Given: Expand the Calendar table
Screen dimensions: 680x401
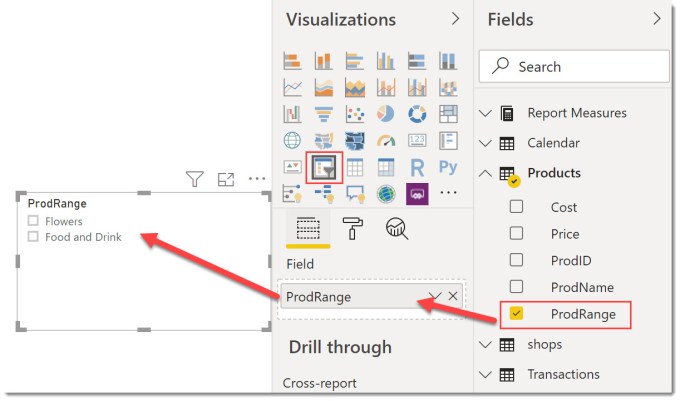Looking at the screenshot, I should coord(485,143).
